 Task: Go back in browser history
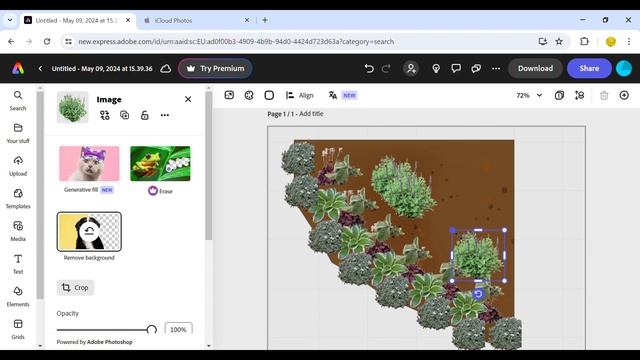pyautogui.click(x=11, y=41)
